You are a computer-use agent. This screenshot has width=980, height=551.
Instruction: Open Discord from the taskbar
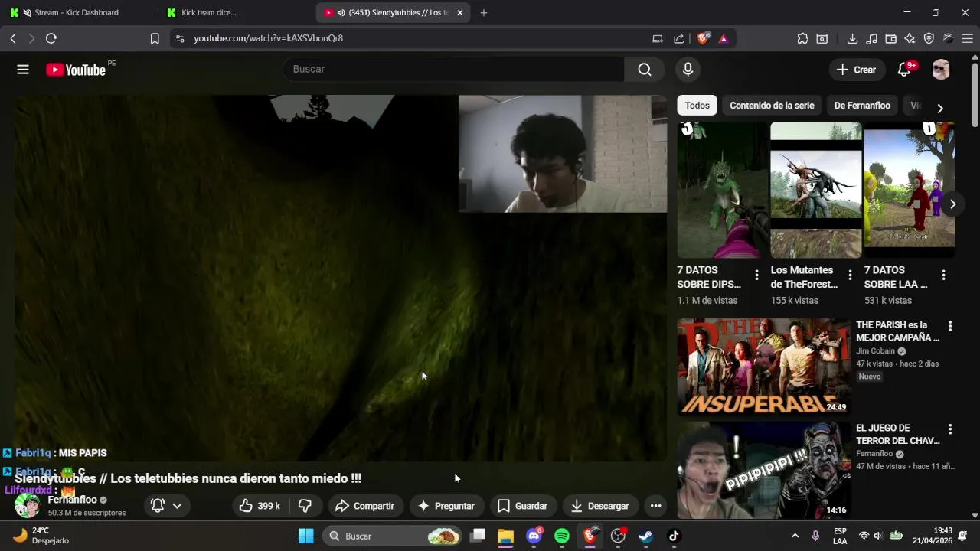[x=534, y=536]
